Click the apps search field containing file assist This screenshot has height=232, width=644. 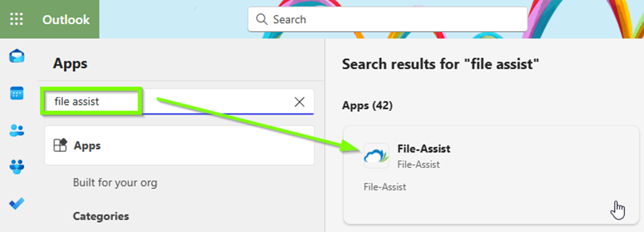(177, 102)
